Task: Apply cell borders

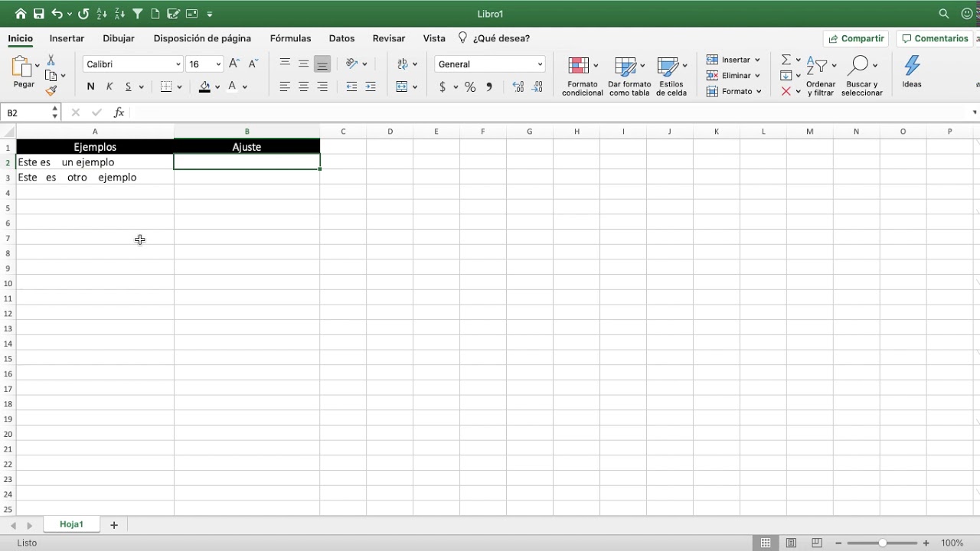Action: [x=166, y=86]
